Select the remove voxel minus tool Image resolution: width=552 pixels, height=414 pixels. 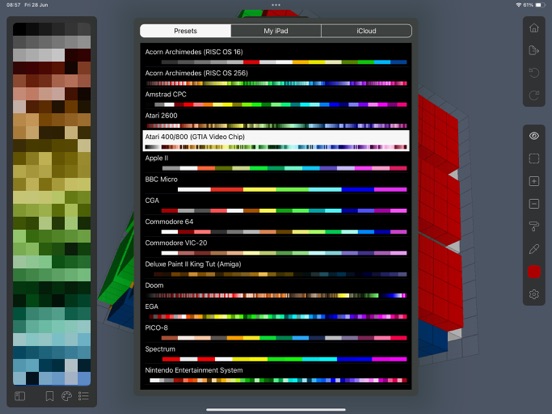534,204
